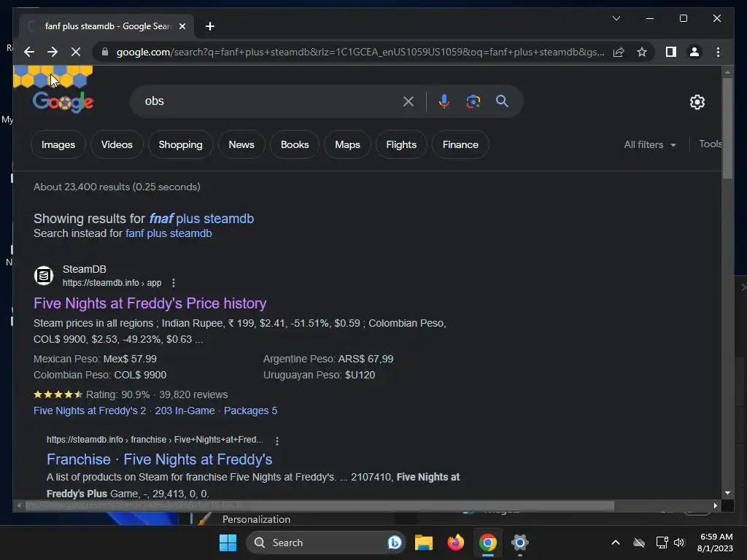Go to the Google homepage via the logo

point(63,101)
